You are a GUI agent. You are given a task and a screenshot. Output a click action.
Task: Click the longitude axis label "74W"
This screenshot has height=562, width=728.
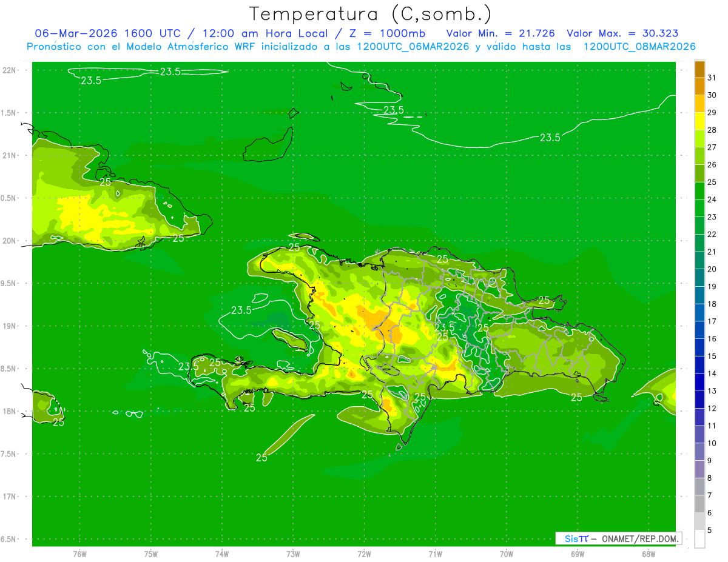click(222, 554)
